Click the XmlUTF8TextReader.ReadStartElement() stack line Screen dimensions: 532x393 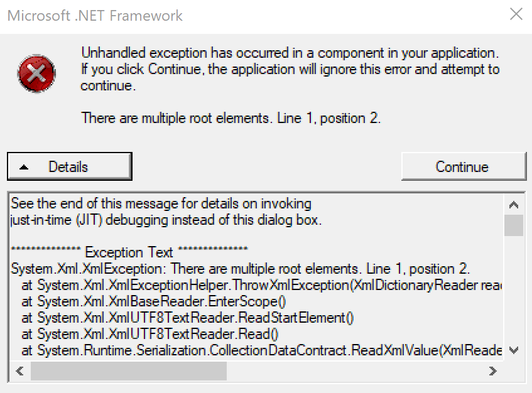pos(188,318)
